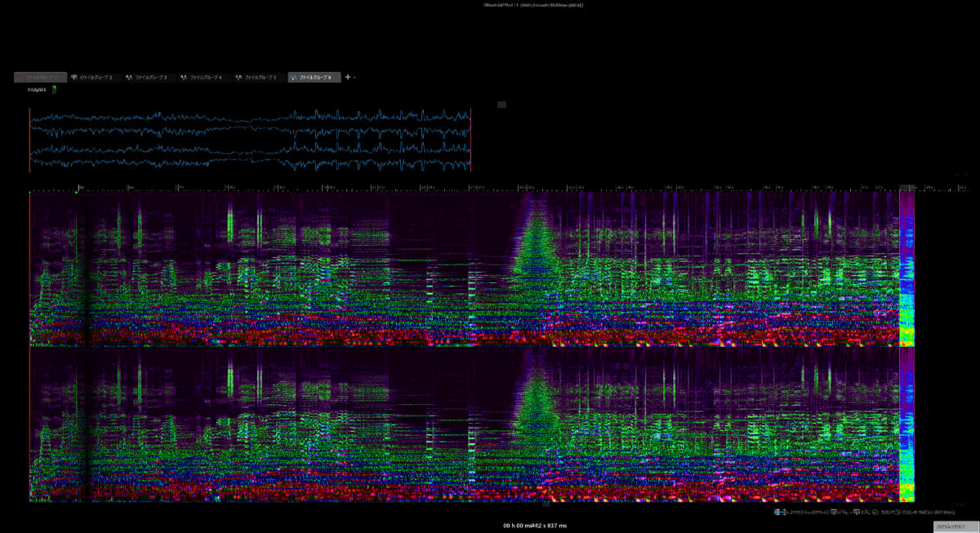The width and height of the screenshot is (980, 533).
Task: Click the + button to add a new file group
Action: [x=348, y=77]
